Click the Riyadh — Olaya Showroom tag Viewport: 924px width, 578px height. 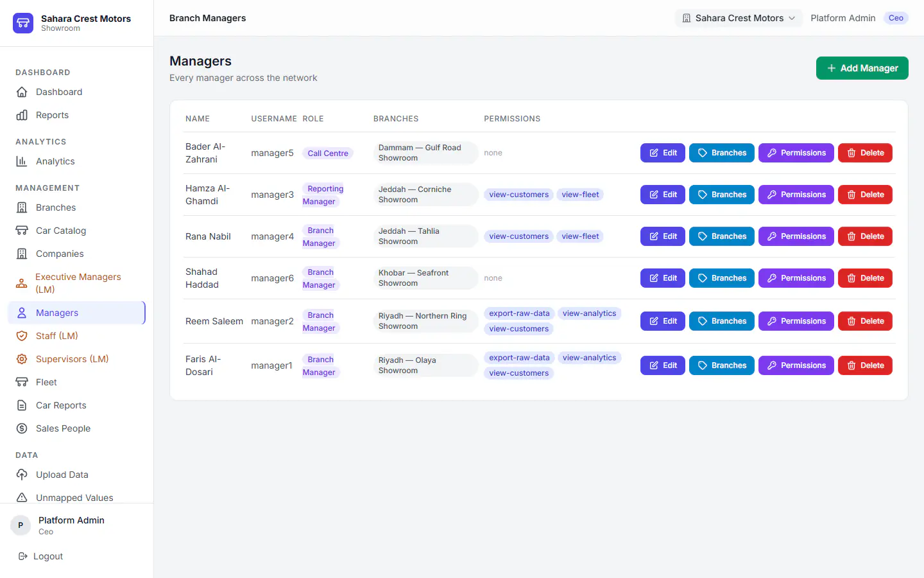pos(425,365)
